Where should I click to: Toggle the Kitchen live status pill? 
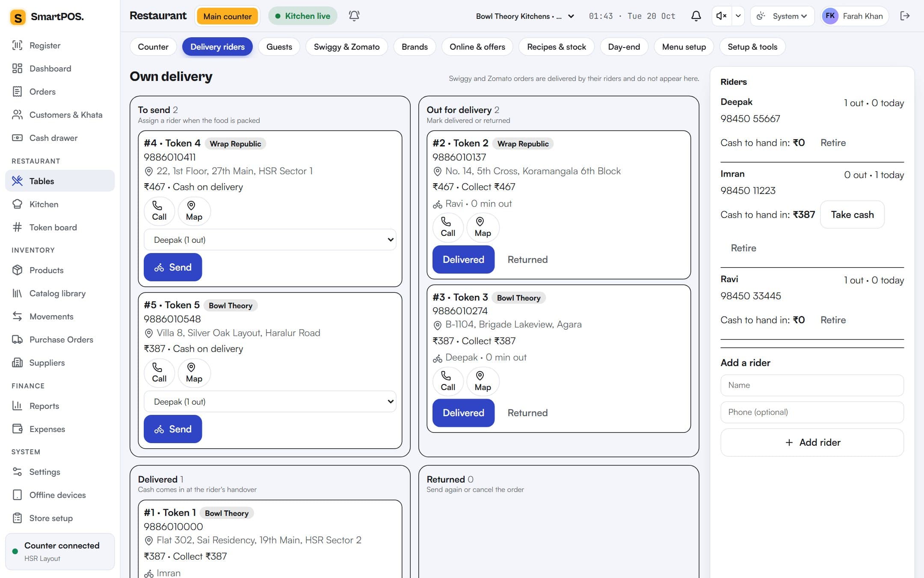click(302, 16)
